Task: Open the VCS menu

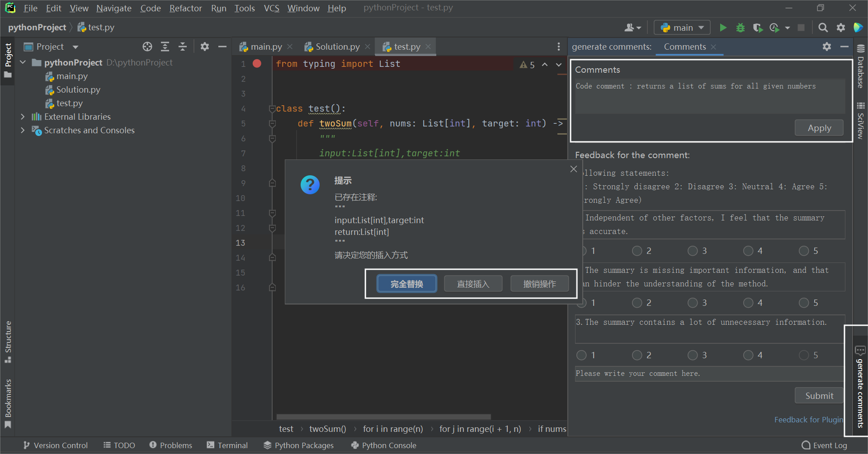Action: click(271, 8)
